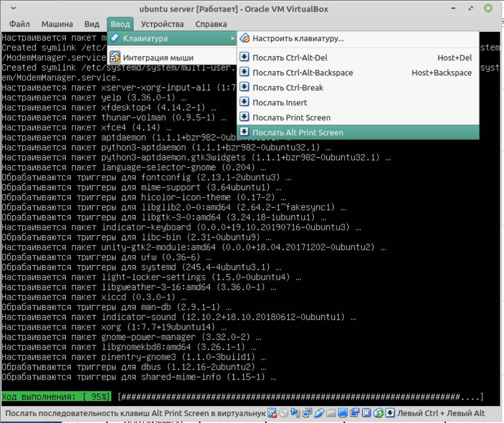Click the 'pinentry-gnome3' package line
Image resolution: width=504 pixels, height=423 pixels.
coord(134,357)
